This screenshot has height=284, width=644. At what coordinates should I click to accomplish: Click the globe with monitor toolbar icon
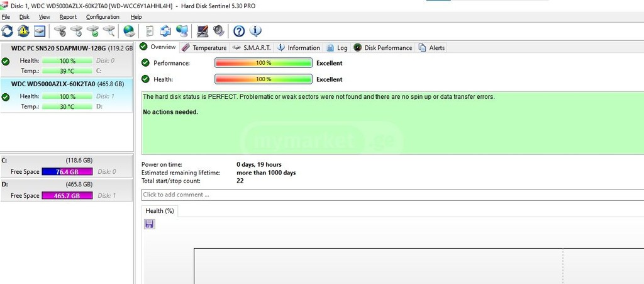(182, 31)
